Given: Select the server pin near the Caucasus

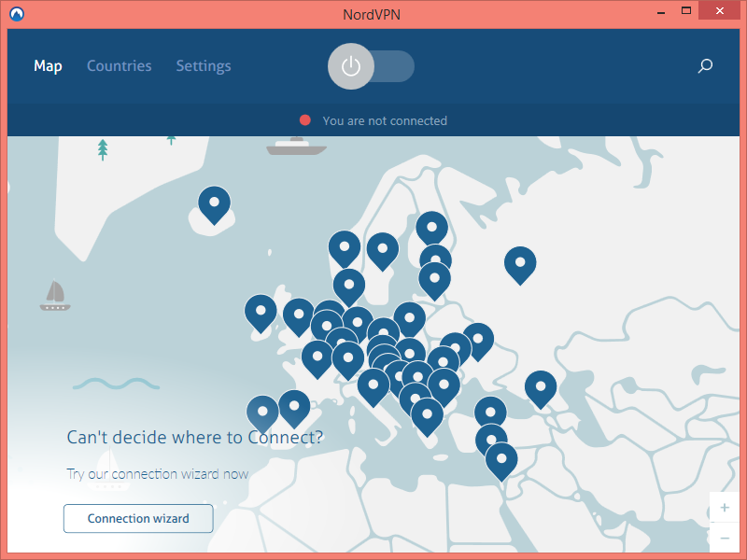Looking at the screenshot, I should [541, 389].
